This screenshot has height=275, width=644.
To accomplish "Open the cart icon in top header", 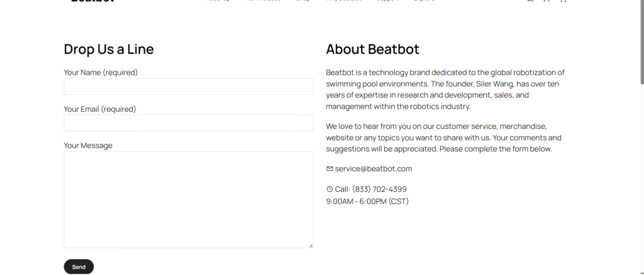I will [x=563, y=1].
